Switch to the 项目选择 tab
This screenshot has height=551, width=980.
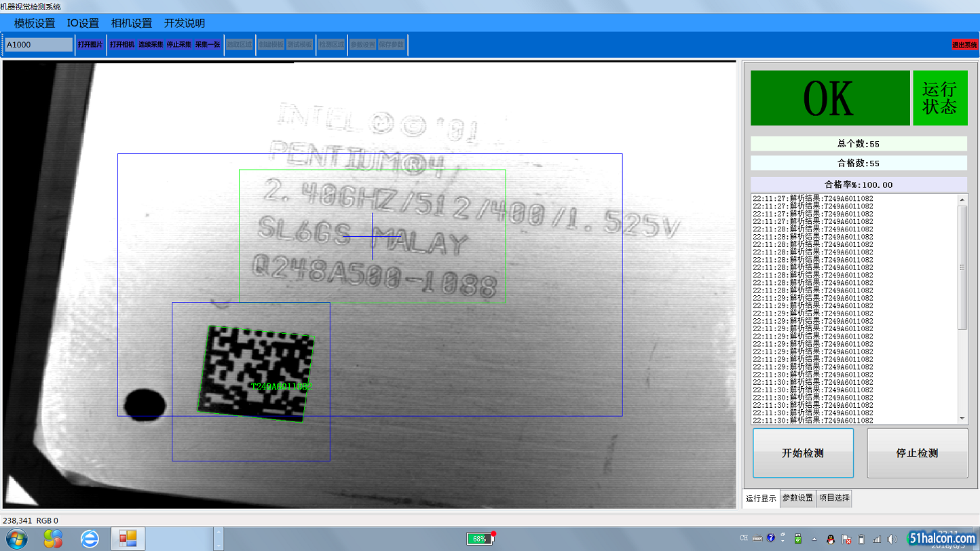[834, 498]
